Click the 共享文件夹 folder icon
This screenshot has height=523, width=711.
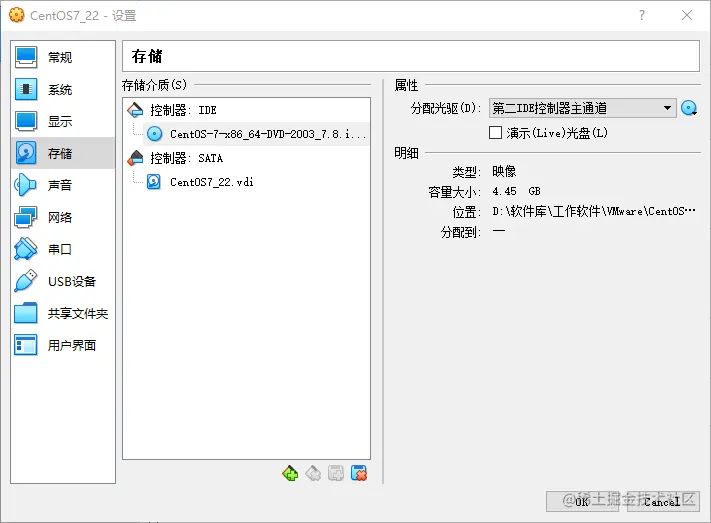pyautogui.click(x=26, y=313)
